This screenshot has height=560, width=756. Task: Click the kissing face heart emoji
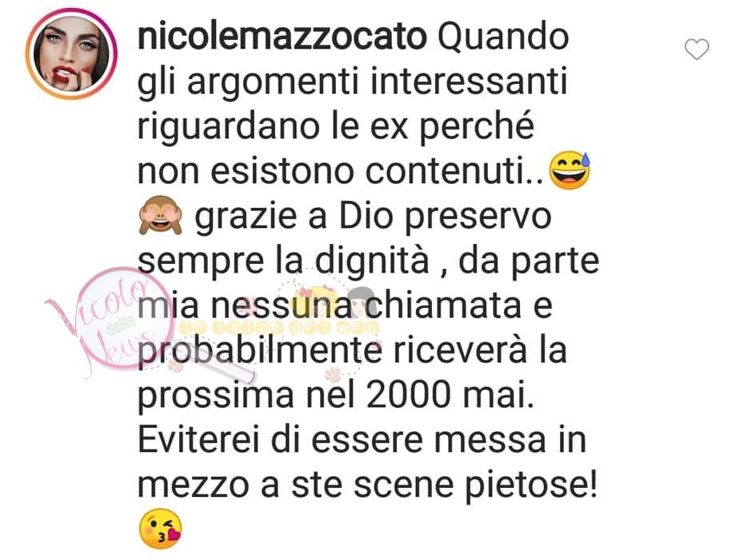pos(161,528)
